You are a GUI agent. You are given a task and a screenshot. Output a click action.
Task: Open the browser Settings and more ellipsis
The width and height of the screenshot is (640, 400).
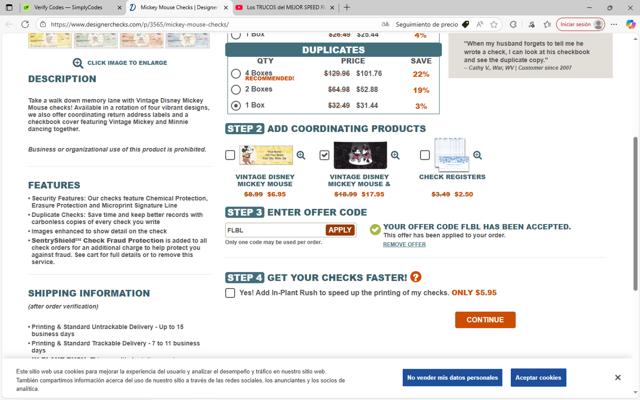click(614, 24)
